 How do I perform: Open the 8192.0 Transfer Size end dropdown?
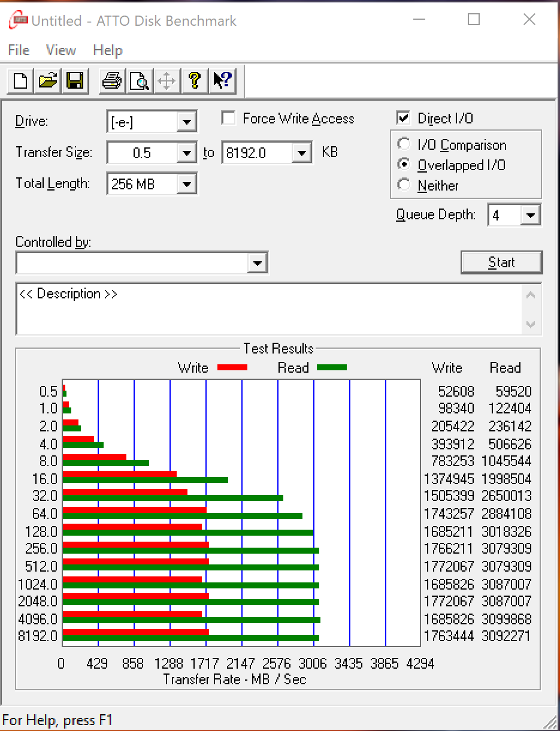click(x=302, y=153)
